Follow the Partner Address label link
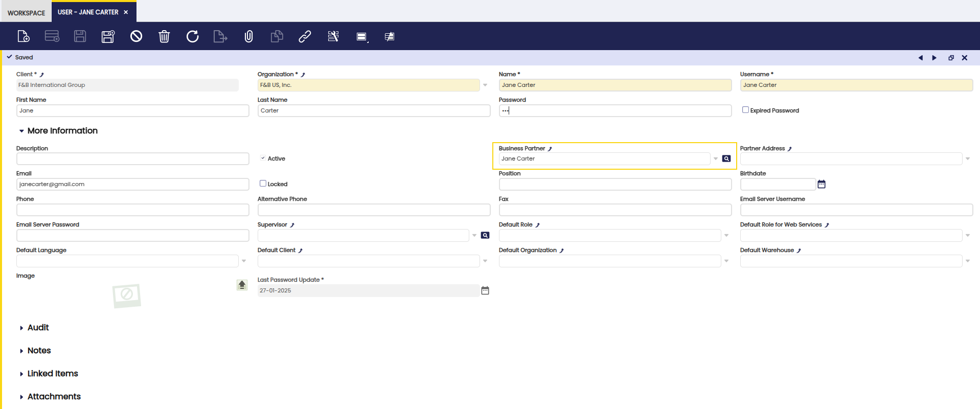The image size is (980, 409). [790, 149]
